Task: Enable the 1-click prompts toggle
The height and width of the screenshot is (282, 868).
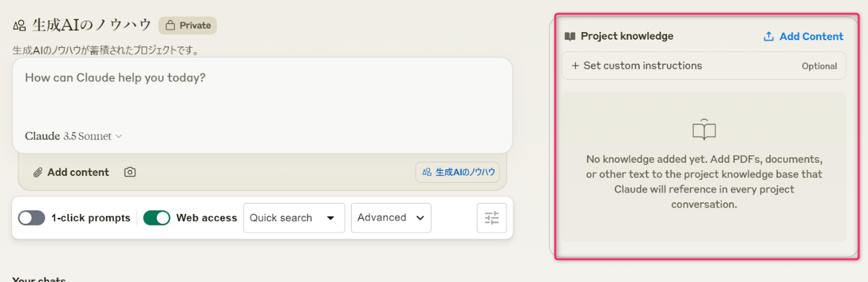Action: tap(31, 218)
